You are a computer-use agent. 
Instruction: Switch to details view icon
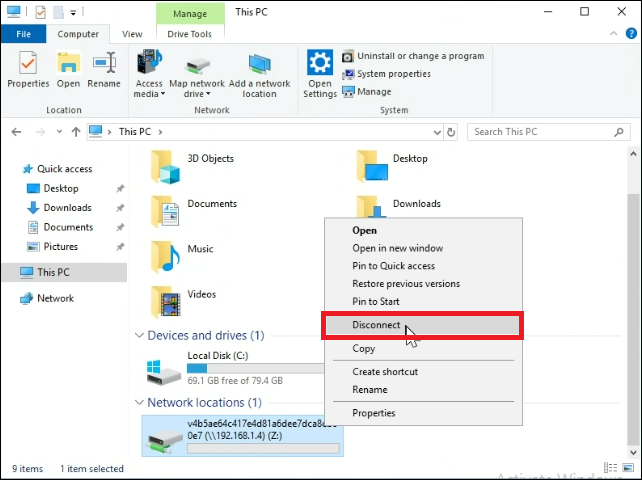click(610, 468)
